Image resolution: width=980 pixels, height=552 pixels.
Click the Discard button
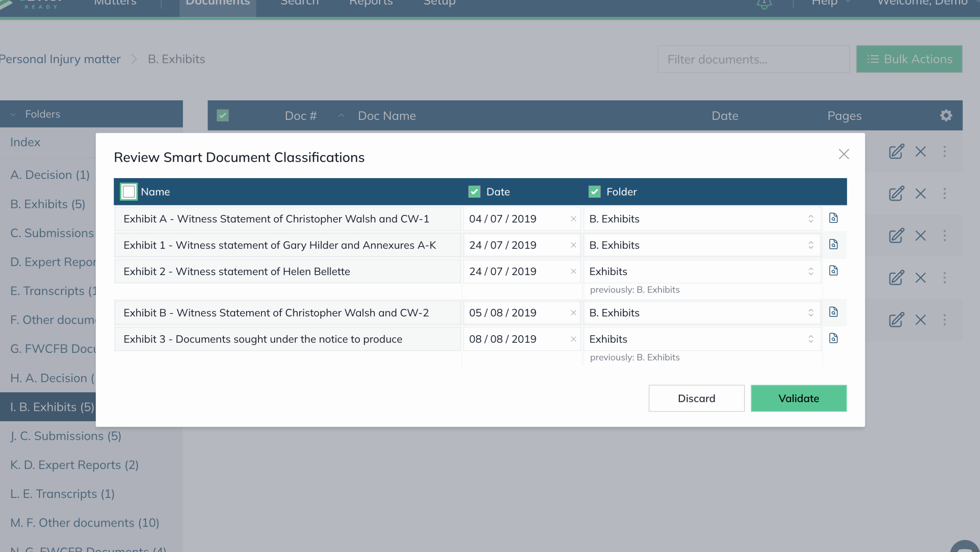696,398
